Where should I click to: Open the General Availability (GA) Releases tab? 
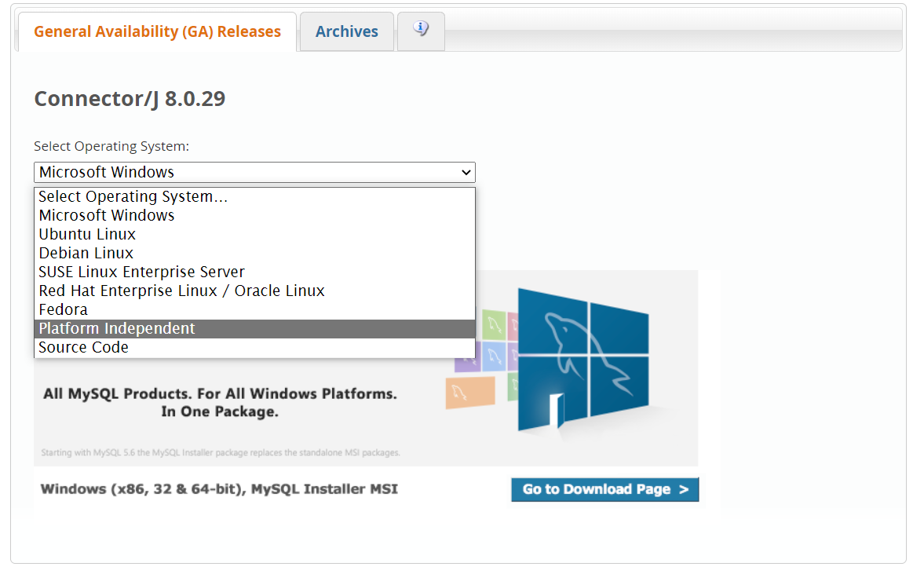[157, 32]
